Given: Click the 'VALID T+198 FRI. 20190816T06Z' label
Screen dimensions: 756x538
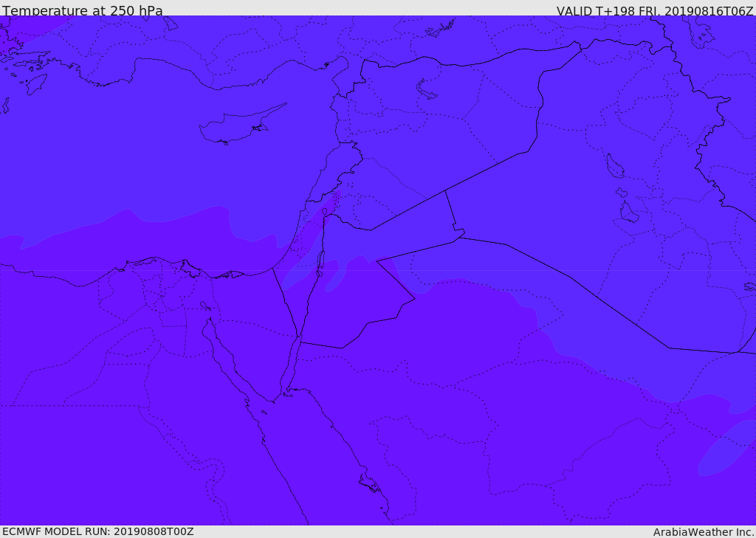Looking at the screenshot, I should coord(655,11).
